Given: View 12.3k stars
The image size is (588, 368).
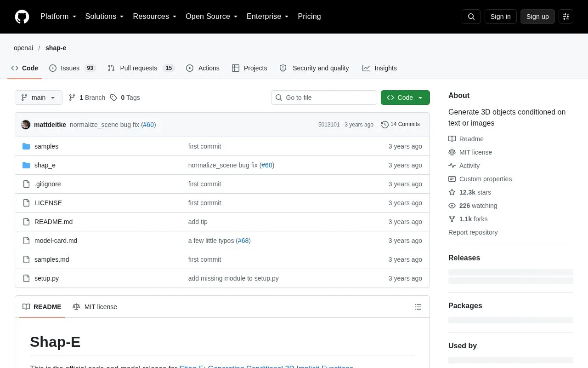Looking at the screenshot, I should 469,192.
